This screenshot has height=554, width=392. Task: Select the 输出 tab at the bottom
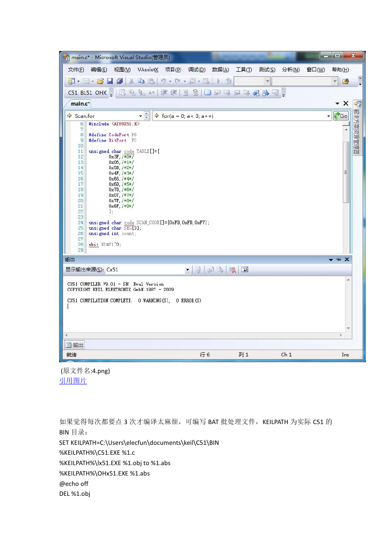74,345
